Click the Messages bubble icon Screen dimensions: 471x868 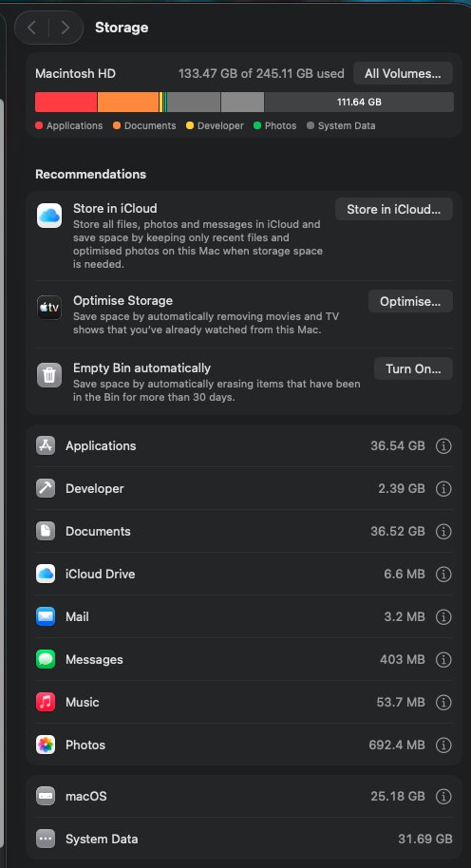point(46,659)
